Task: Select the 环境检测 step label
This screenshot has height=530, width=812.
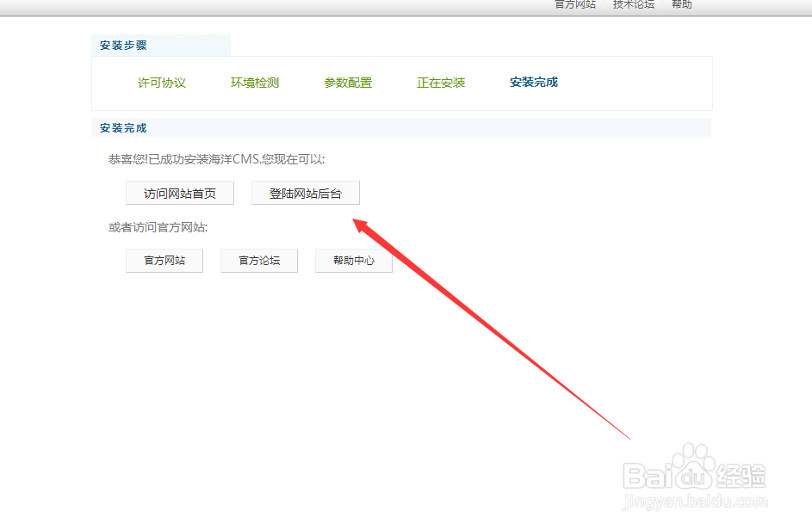Action: 254,83
